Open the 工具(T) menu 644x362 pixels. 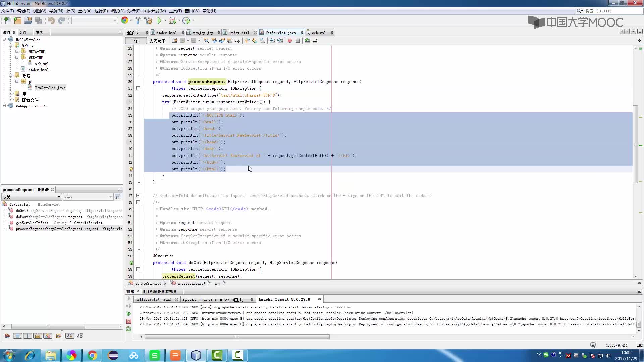pos(175,11)
